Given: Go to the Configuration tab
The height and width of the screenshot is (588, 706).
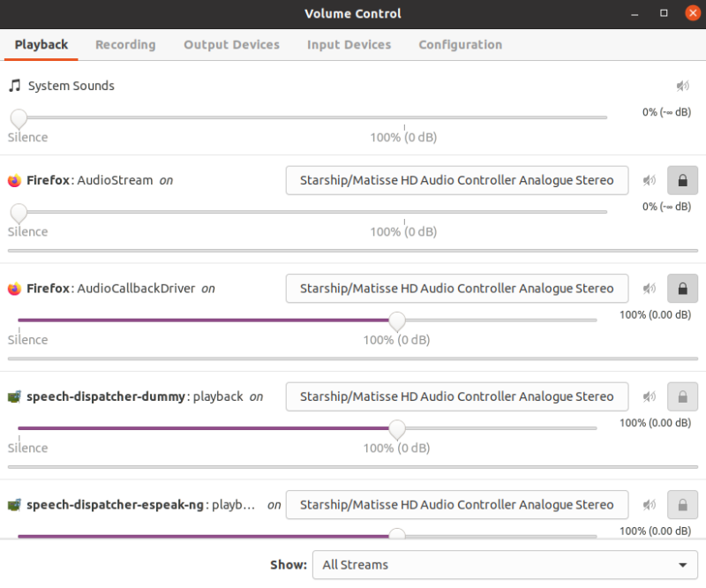Looking at the screenshot, I should tap(460, 45).
